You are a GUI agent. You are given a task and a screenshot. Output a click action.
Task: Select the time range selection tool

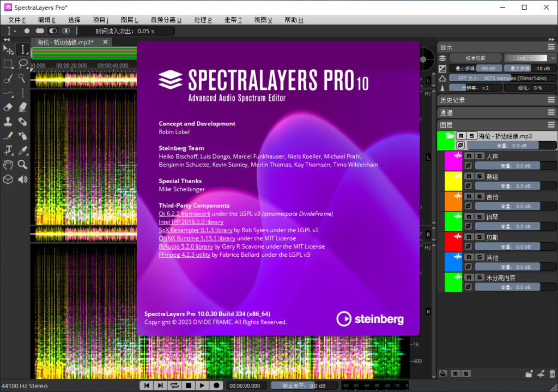pyautogui.click(x=23, y=50)
